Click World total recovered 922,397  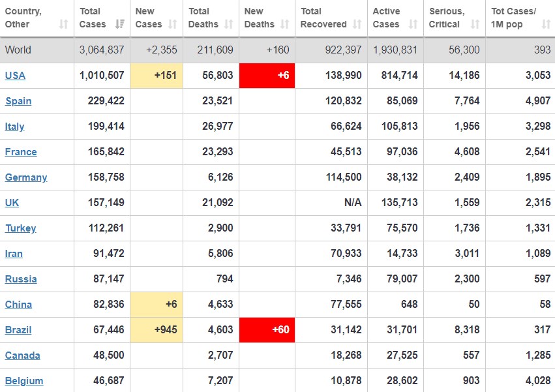[343, 50]
